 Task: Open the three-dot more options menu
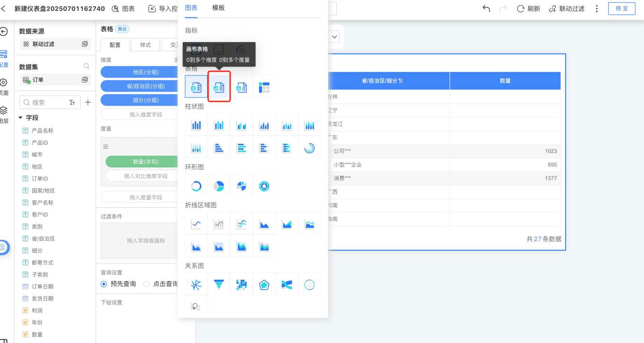[597, 8]
